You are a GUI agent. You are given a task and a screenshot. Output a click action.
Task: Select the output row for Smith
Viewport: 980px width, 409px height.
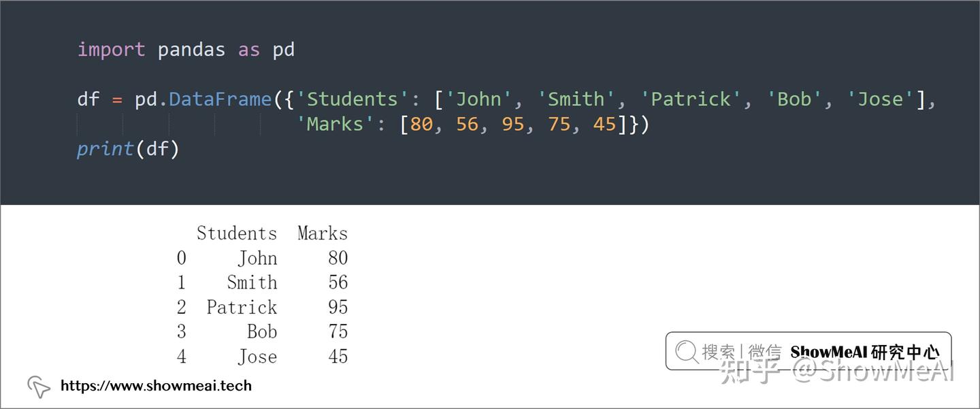pyautogui.click(x=262, y=282)
